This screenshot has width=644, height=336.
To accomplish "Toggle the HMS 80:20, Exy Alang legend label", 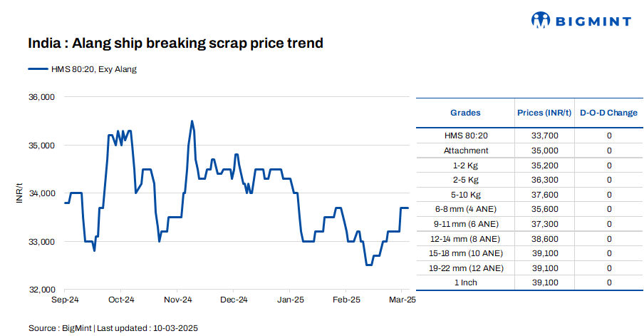I will (93, 69).
